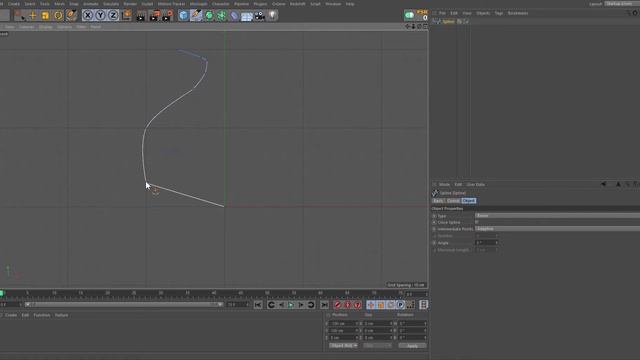Open the timeline film-strip icon
This screenshot has width=640, height=360.
(x=424, y=305)
